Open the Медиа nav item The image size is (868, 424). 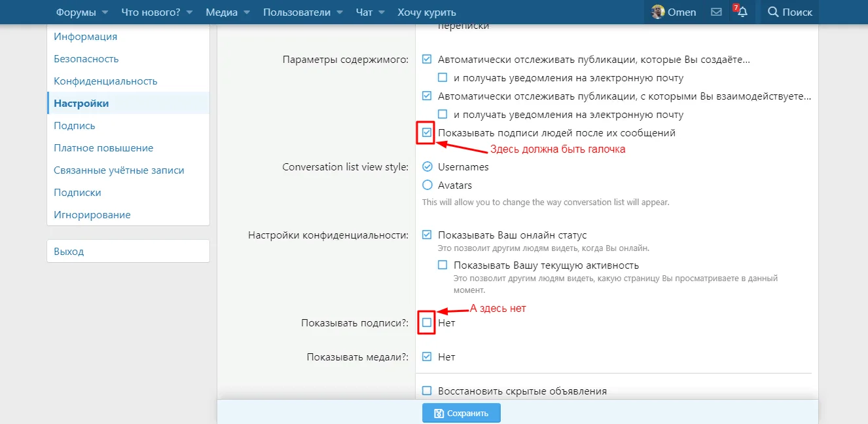221,12
